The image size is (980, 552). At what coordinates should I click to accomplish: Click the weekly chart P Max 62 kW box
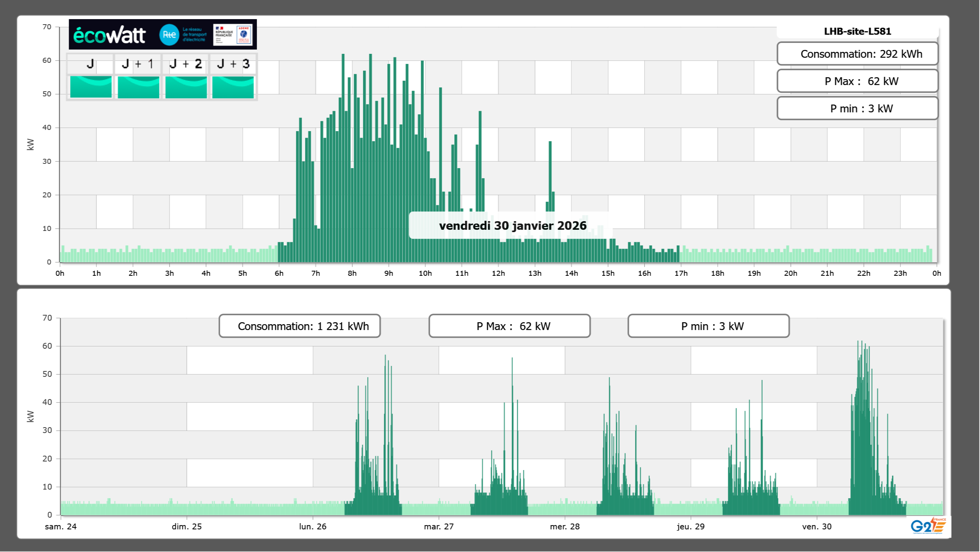[x=509, y=326]
